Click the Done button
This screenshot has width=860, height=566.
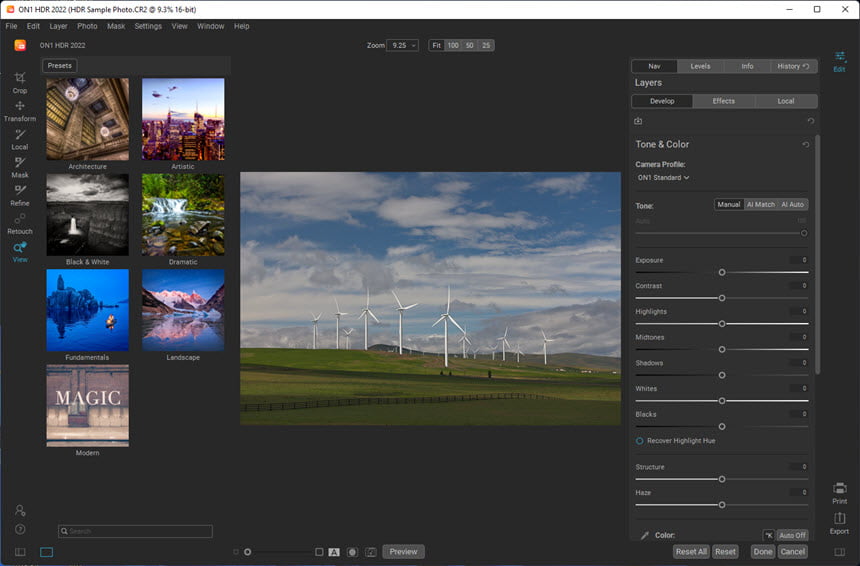point(763,552)
